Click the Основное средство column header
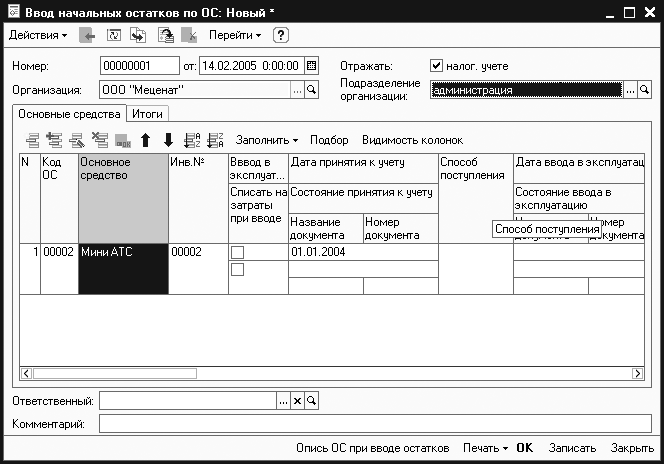 [x=123, y=198]
